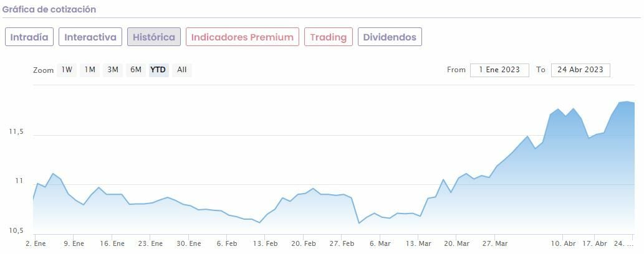The height and width of the screenshot is (254, 644).
Task: Click the Gráfica de cotización heading
Action: tap(49, 9)
